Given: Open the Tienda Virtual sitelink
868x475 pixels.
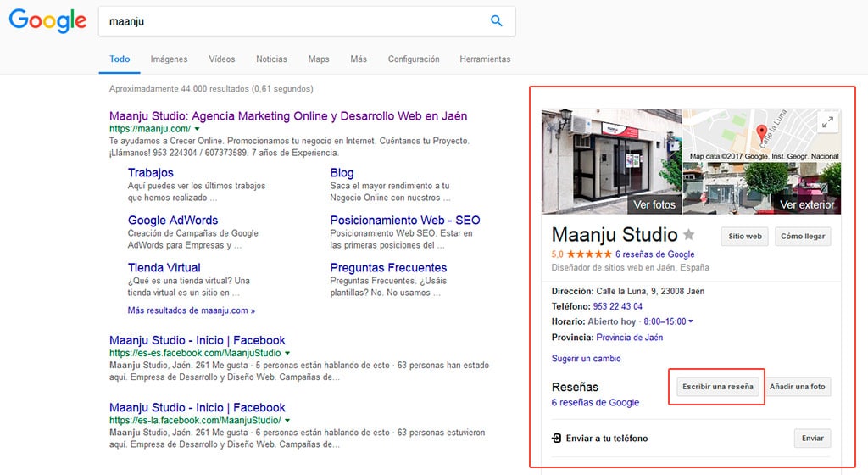Looking at the screenshot, I should (x=164, y=268).
